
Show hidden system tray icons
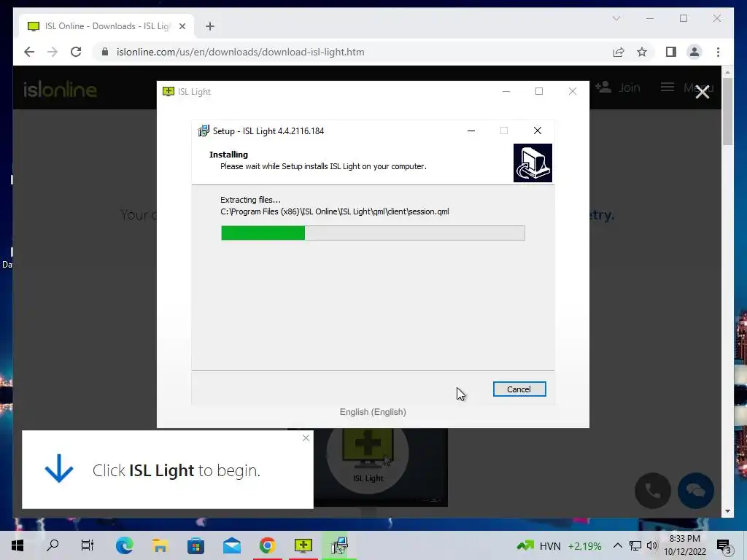coord(617,545)
